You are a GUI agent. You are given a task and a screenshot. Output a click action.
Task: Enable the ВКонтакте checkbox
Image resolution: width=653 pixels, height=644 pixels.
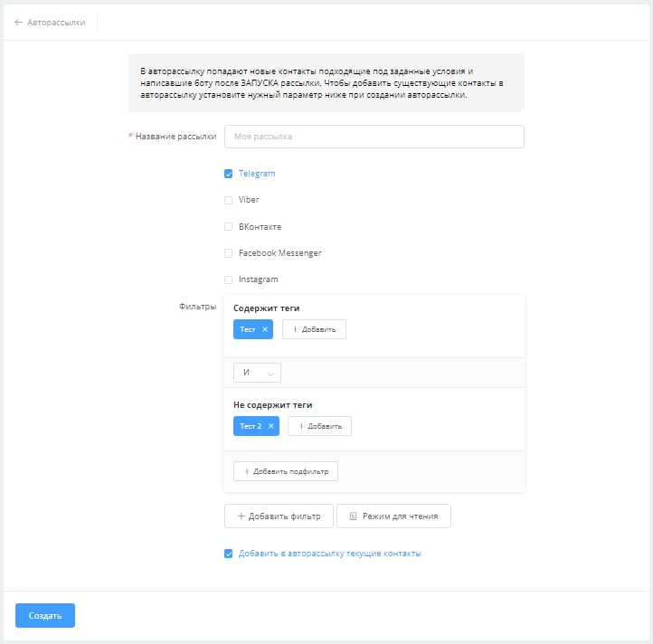229,227
